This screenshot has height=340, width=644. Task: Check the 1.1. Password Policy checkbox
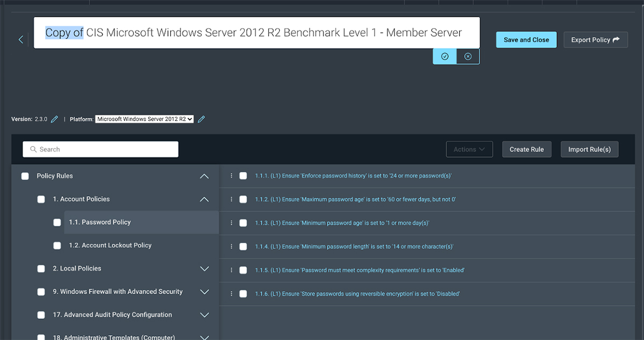click(57, 222)
